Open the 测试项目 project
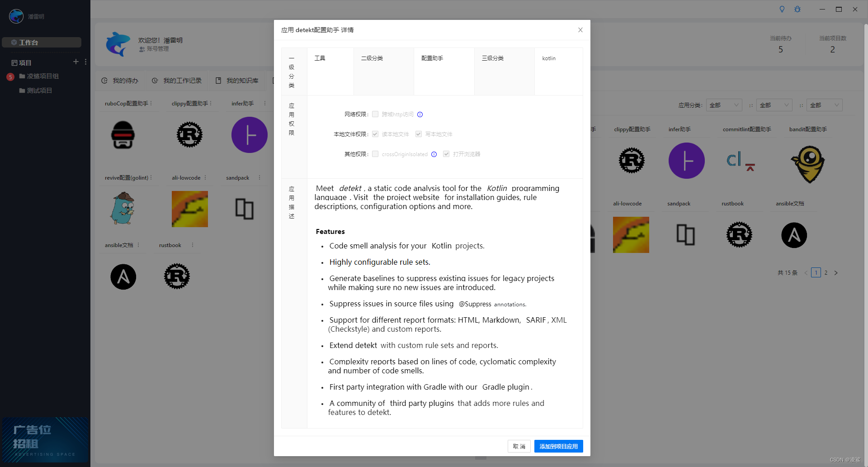The image size is (868, 467). click(36, 91)
